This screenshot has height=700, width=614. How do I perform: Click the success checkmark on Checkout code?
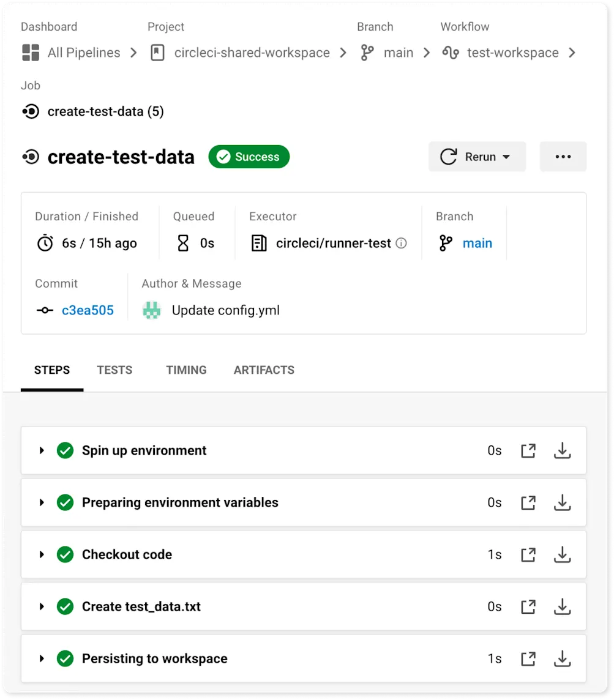(65, 554)
